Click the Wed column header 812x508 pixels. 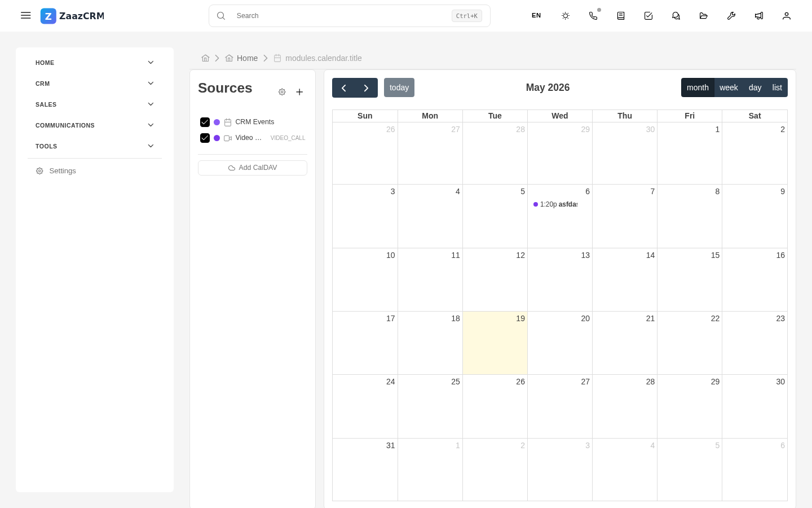pos(560,116)
